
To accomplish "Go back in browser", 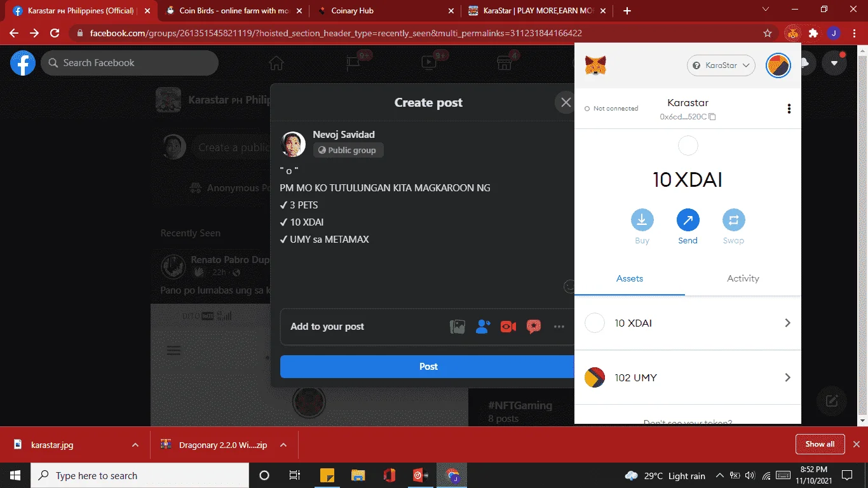I will pos(14,33).
